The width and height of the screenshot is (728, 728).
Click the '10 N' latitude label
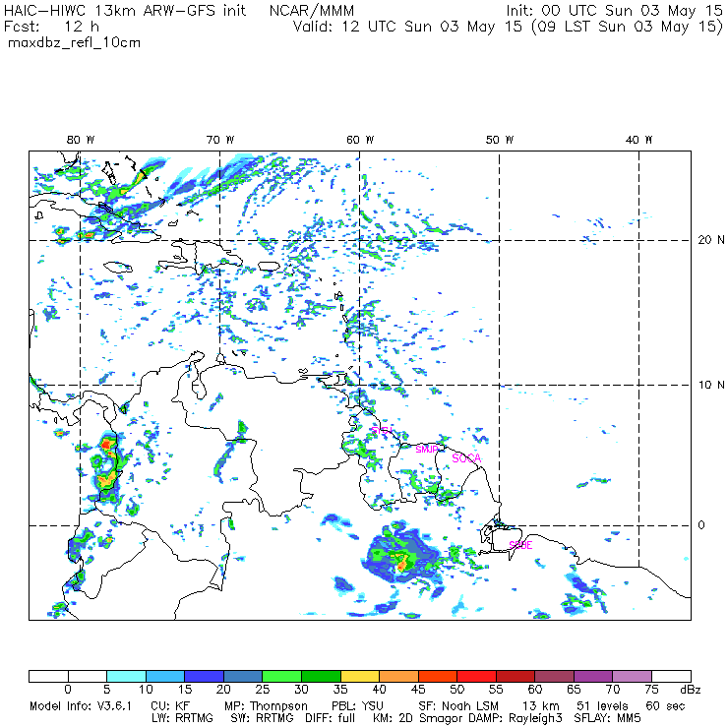pyautogui.click(x=711, y=385)
